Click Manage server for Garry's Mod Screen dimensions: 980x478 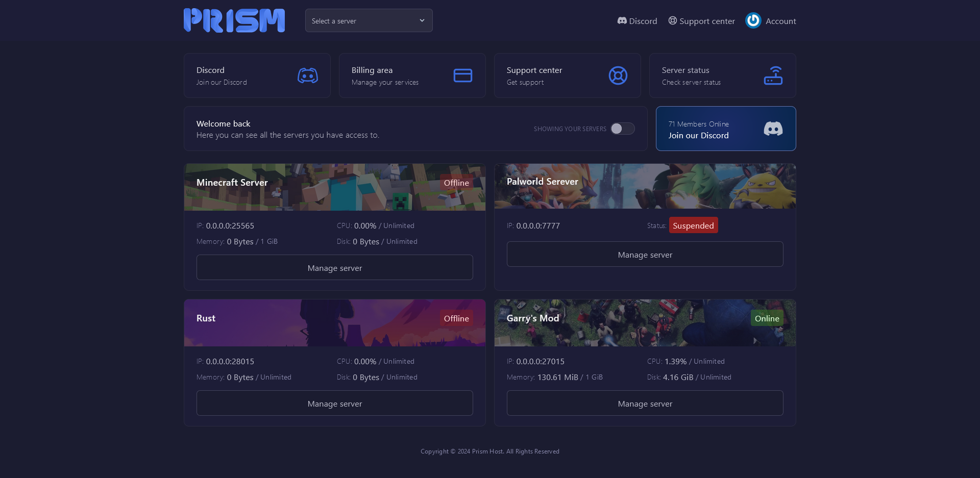(x=645, y=404)
